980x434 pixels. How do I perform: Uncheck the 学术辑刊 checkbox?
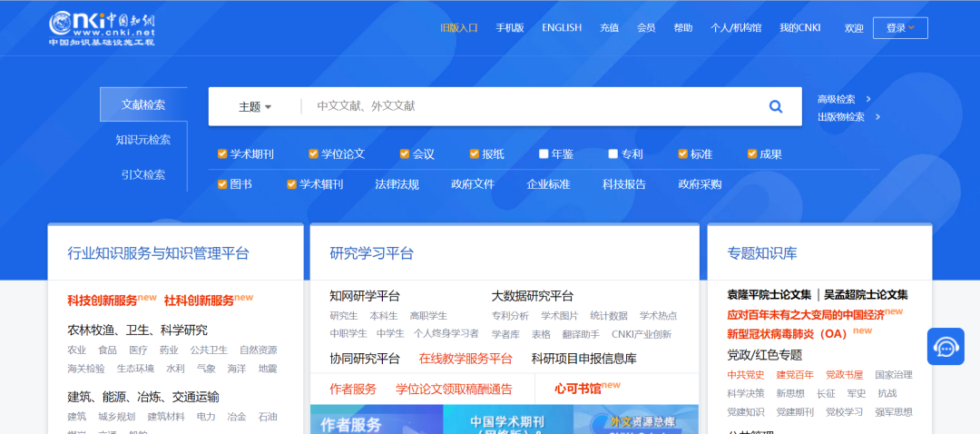click(x=291, y=184)
